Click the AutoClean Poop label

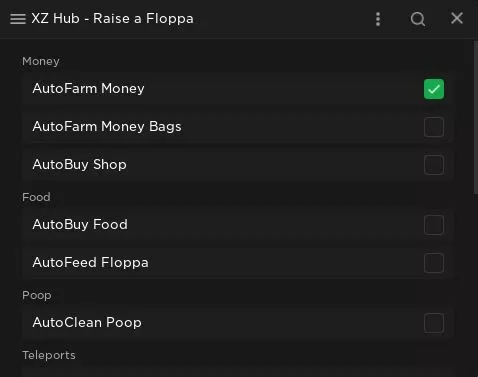tap(87, 323)
